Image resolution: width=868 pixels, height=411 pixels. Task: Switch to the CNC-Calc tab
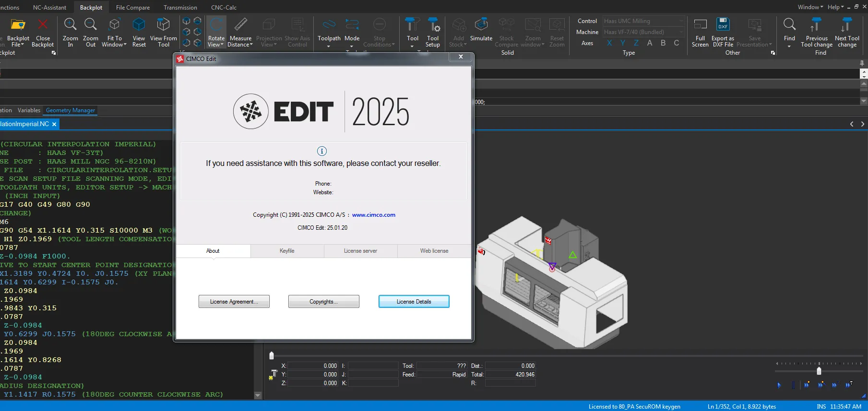point(224,8)
